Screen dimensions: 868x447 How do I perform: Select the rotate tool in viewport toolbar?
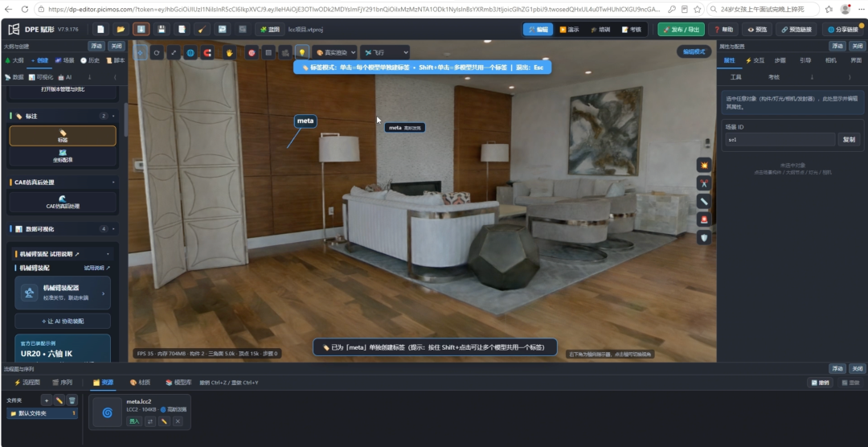(x=158, y=52)
